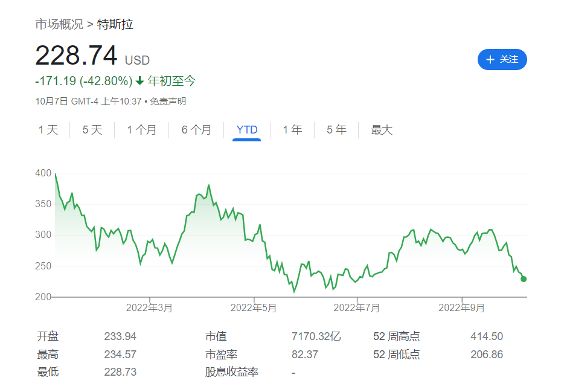Select the YTD range tab

click(x=246, y=130)
